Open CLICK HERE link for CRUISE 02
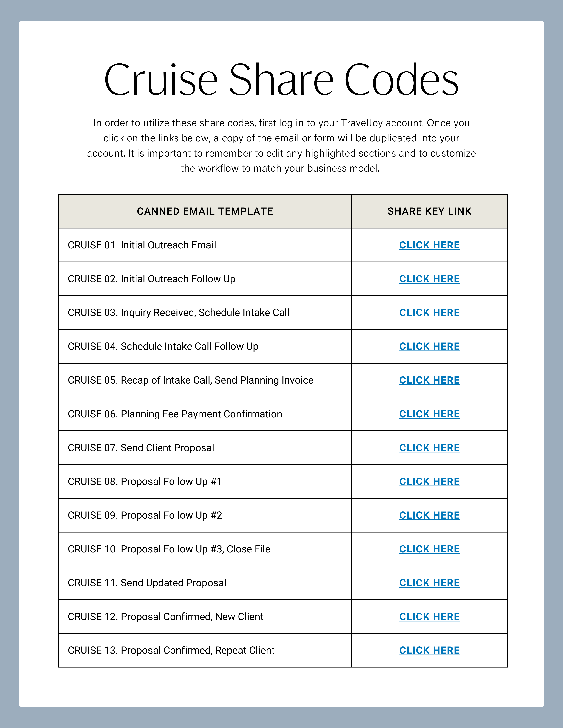This screenshot has height=728, width=563. point(429,279)
